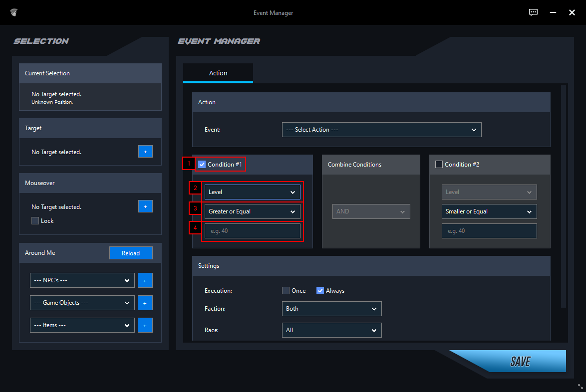Add Mouseover target with plus button

pyautogui.click(x=145, y=206)
